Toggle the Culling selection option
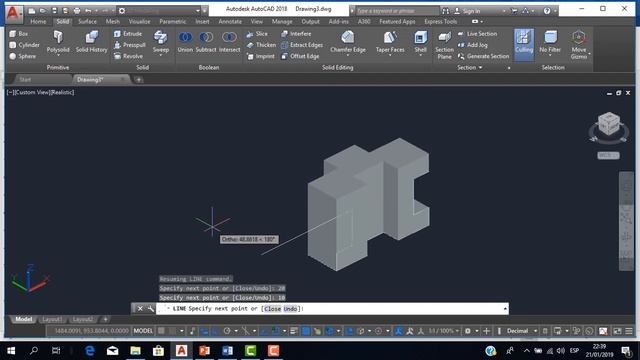The width and height of the screenshot is (640, 360). point(524,44)
